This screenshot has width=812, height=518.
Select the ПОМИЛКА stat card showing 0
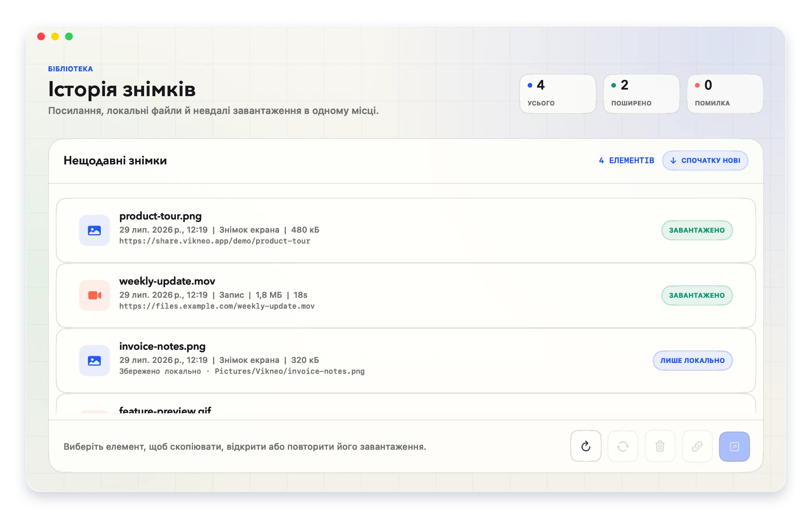pyautogui.click(x=725, y=94)
